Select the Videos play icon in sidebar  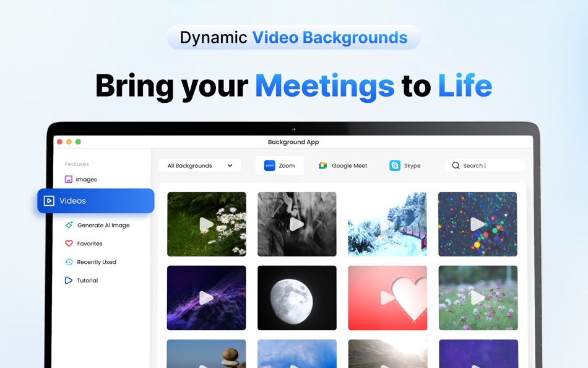click(x=49, y=201)
